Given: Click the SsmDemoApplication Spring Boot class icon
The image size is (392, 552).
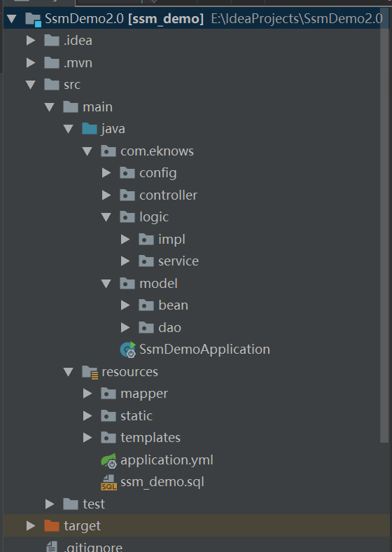Looking at the screenshot, I should (x=127, y=350).
